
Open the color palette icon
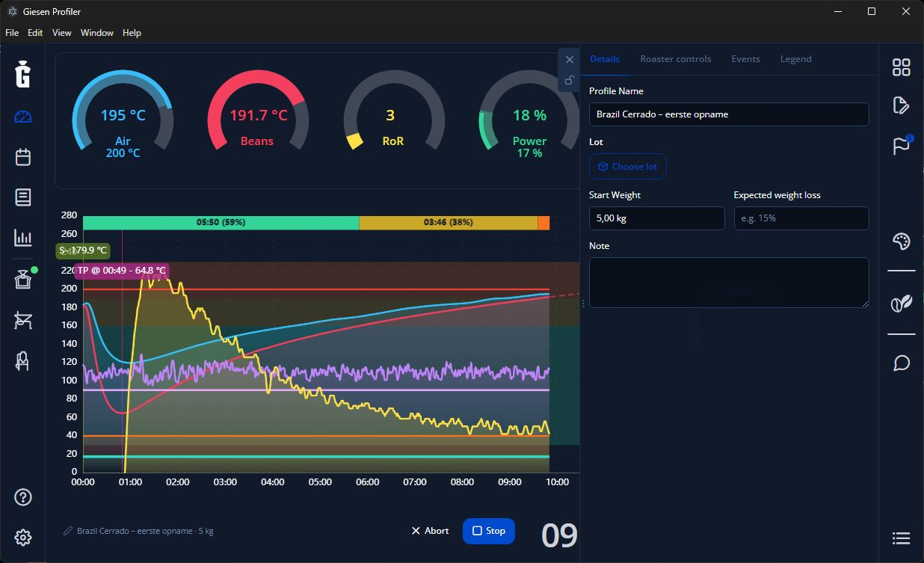pyautogui.click(x=902, y=241)
